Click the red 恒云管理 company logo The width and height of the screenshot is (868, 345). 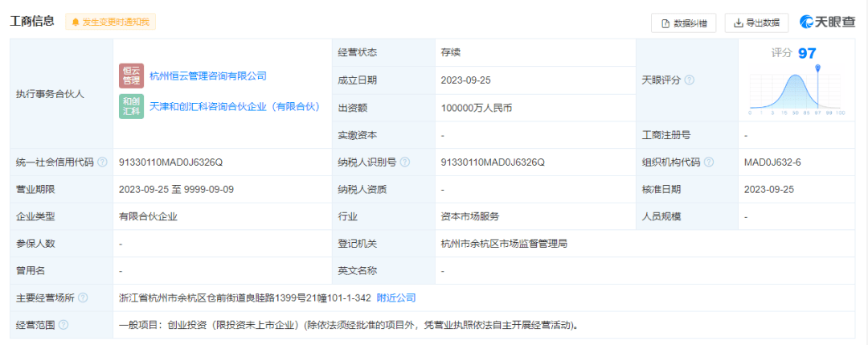click(x=131, y=76)
